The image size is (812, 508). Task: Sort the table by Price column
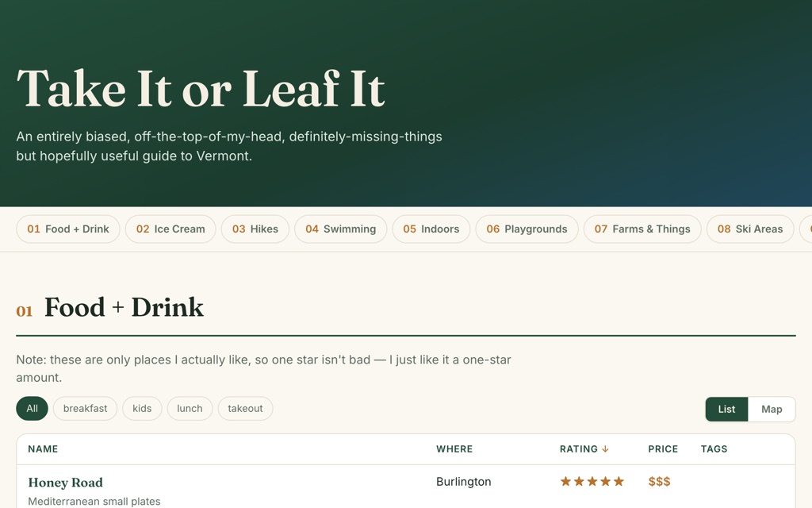[x=663, y=449]
